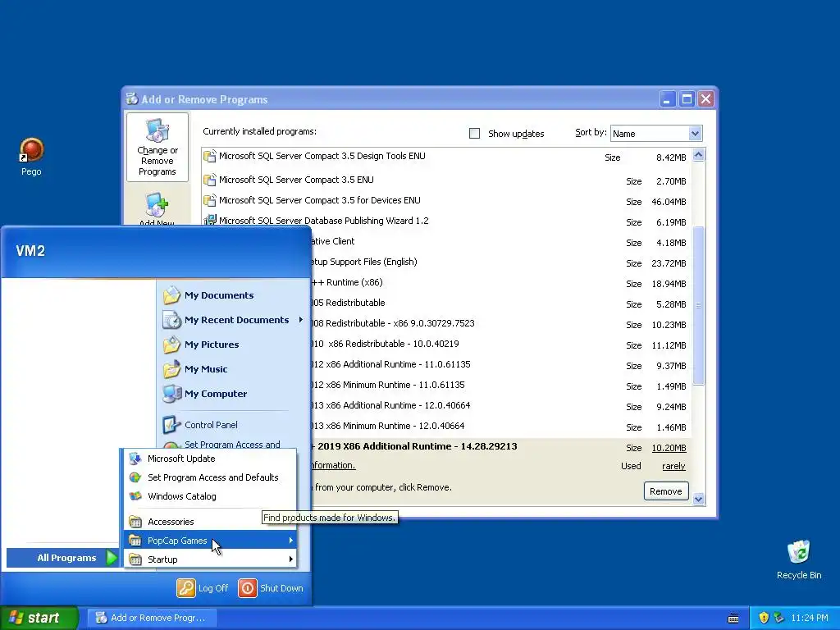Click the 'rarely' used frequency value

(673, 466)
